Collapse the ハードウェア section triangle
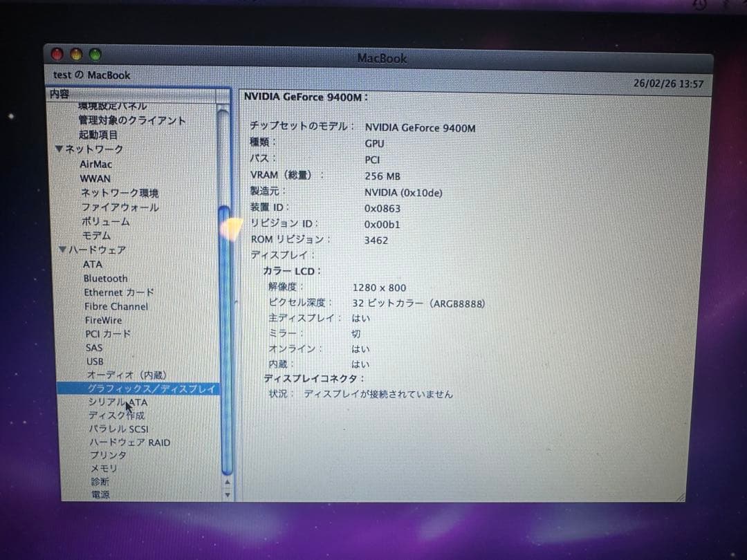The height and width of the screenshot is (560, 747). (62, 249)
